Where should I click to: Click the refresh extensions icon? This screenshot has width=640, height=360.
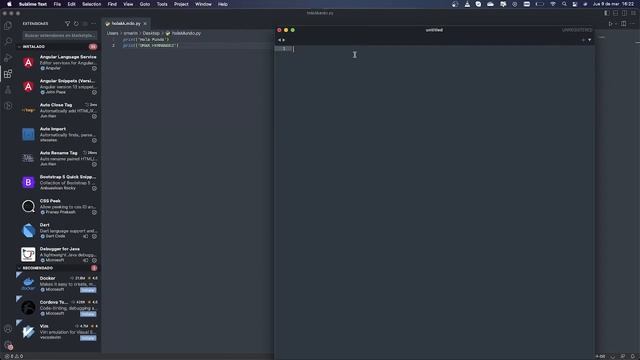[76, 24]
